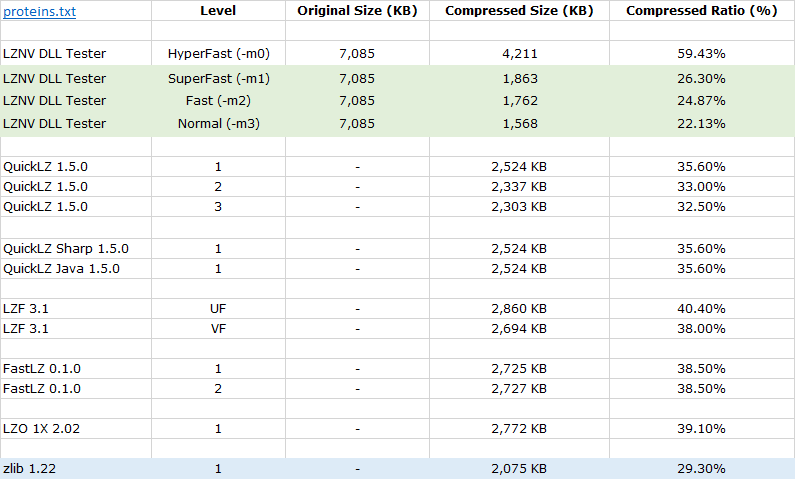795x479 pixels.
Task: Click the 24.87% ratio cell
Action: tap(702, 100)
